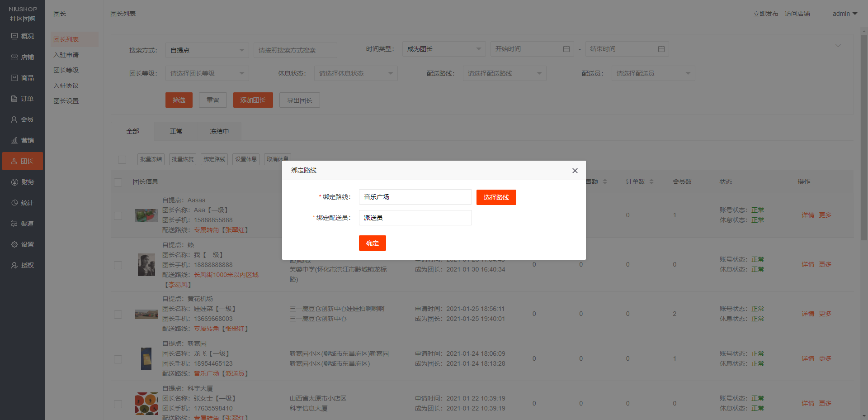Click 批量恢复 batch button

[183, 159]
